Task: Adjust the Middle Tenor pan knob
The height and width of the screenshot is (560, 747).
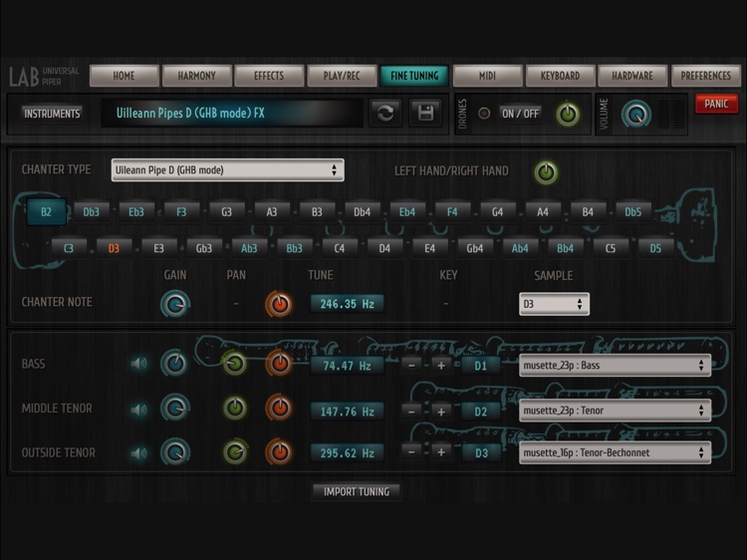Action: [x=235, y=408]
